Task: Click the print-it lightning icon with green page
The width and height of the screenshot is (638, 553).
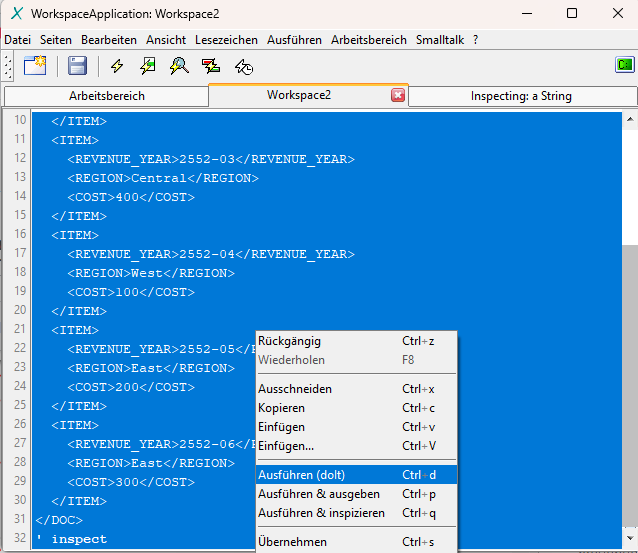Action: [x=148, y=66]
